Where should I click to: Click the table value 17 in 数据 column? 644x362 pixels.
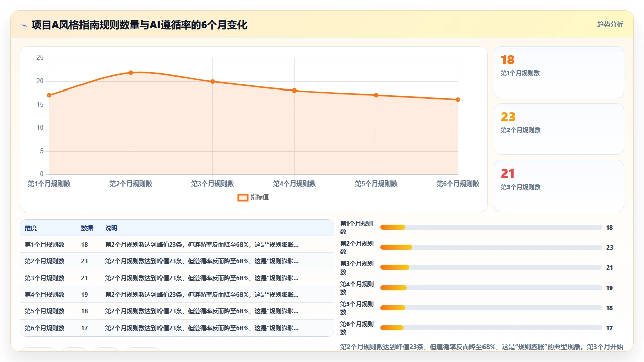click(x=84, y=328)
